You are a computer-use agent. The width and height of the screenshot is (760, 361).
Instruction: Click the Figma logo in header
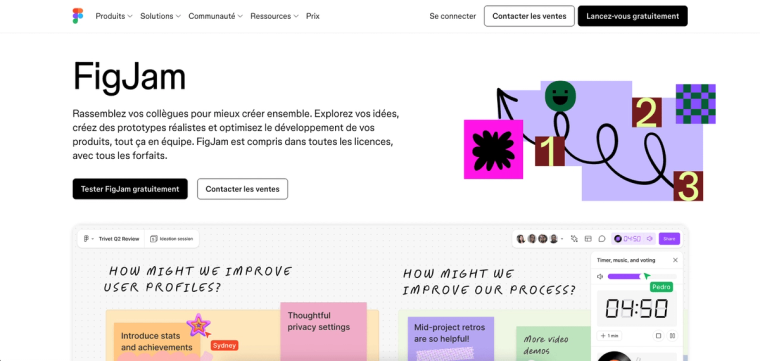coord(78,16)
